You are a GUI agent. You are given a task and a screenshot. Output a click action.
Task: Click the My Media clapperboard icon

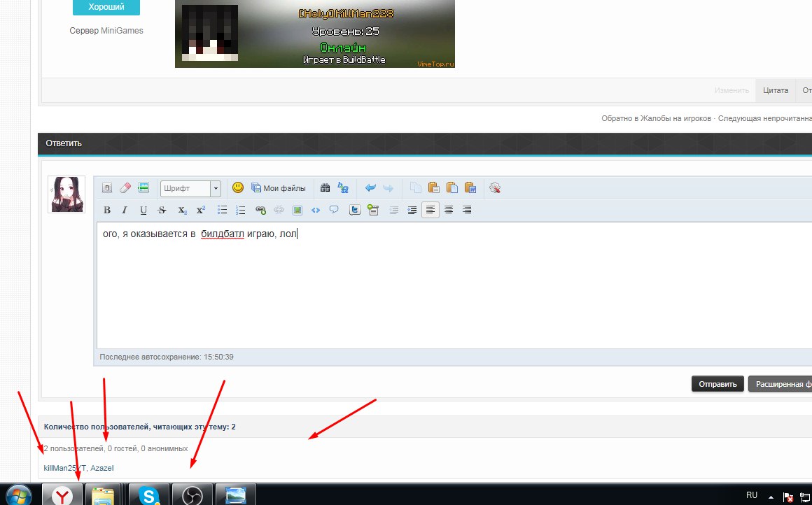(x=373, y=210)
